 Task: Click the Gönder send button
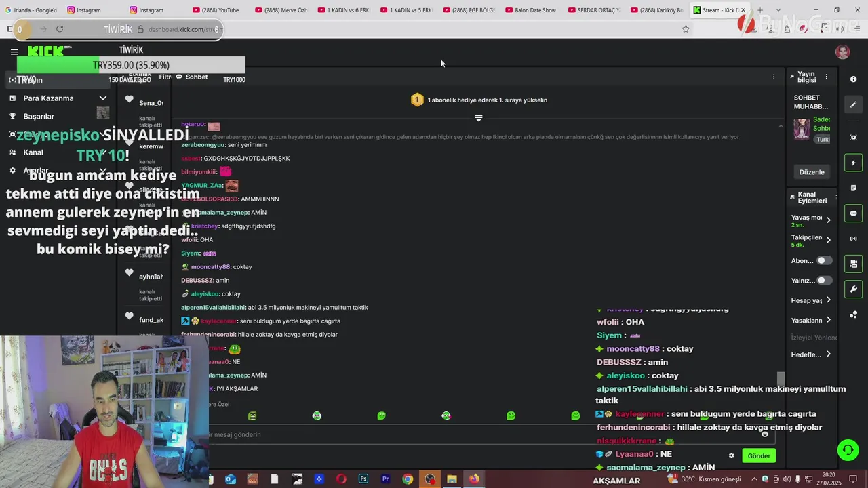(x=758, y=455)
